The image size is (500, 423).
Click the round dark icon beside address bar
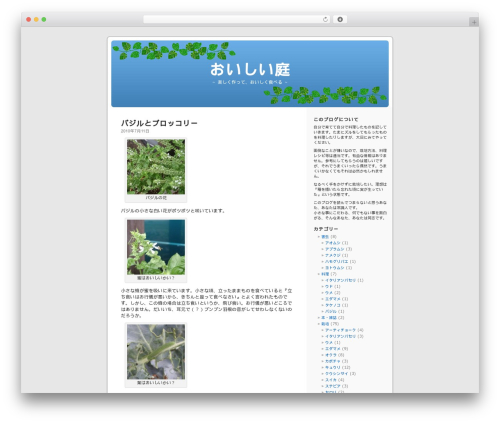[x=340, y=19]
